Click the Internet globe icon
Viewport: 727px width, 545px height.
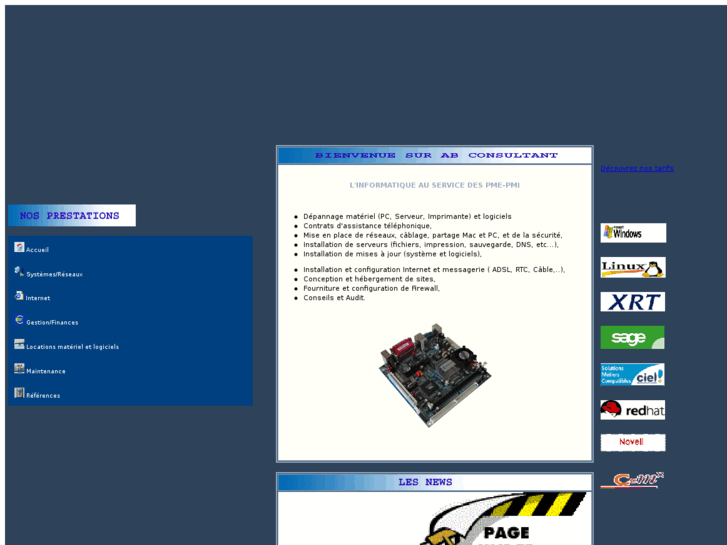click(19, 296)
